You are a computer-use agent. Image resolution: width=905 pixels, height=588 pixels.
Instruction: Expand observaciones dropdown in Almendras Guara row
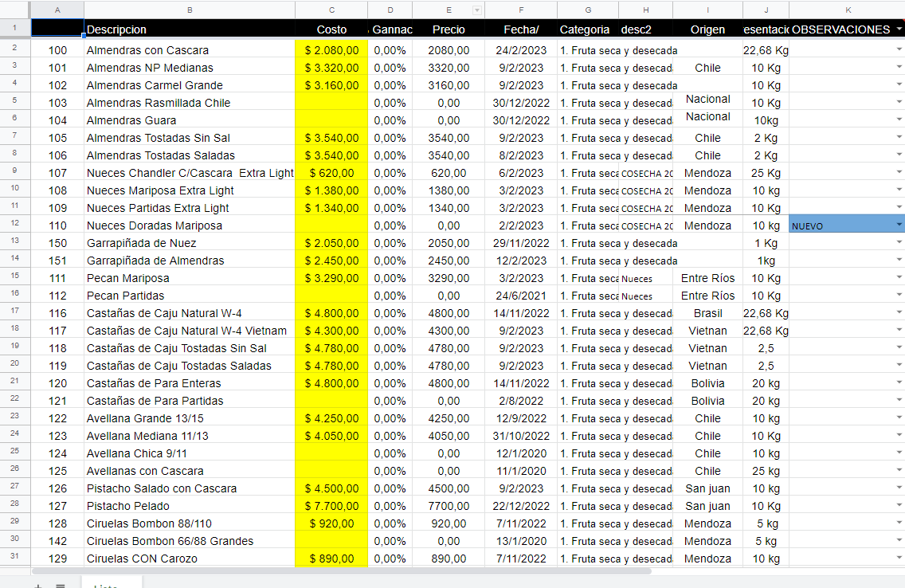(x=899, y=120)
